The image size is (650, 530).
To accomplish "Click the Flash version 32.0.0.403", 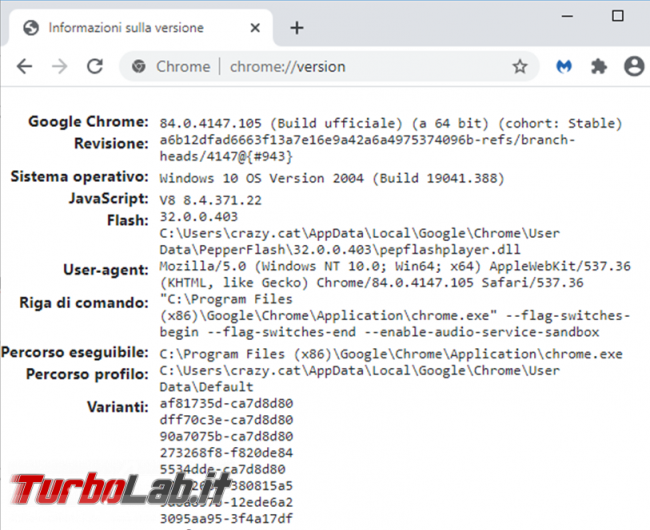I will (x=199, y=217).
